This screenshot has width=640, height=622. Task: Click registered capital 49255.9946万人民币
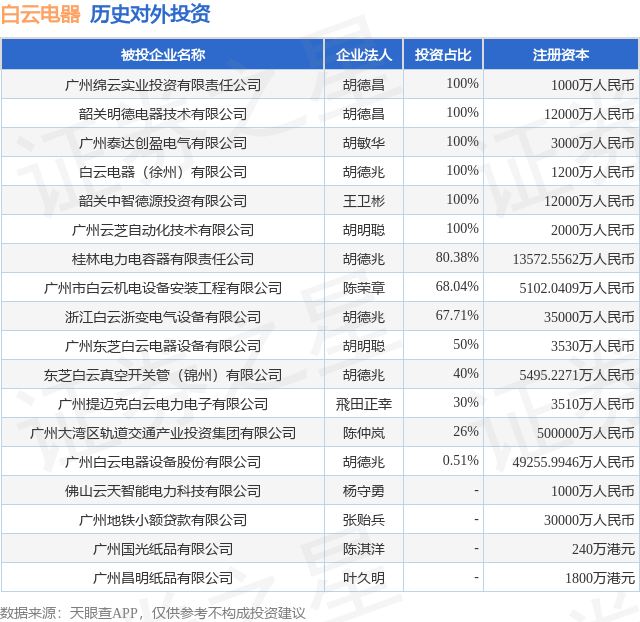(x=573, y=462)
